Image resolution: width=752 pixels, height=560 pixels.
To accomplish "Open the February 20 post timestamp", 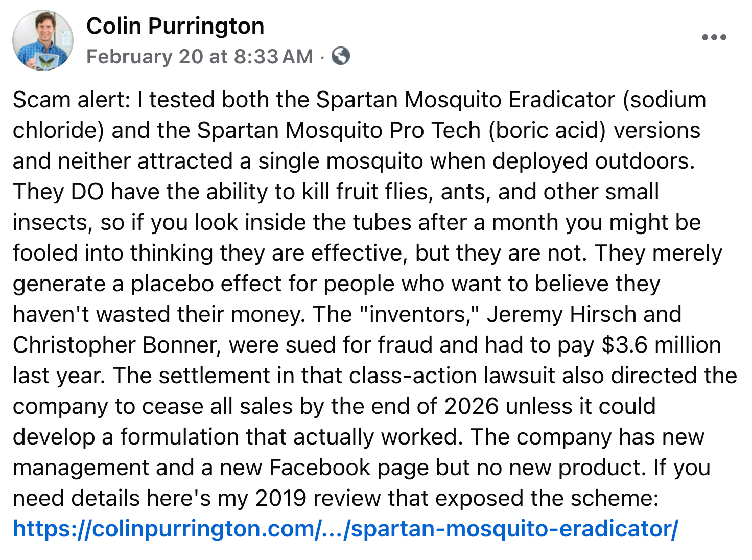I will click(199, 56).
